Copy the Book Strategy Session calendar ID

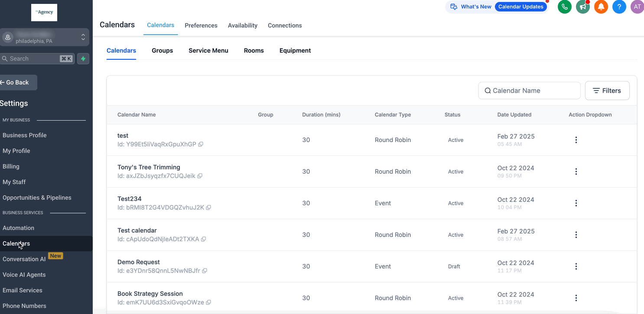pyautogui.click(x=208, y=302)
